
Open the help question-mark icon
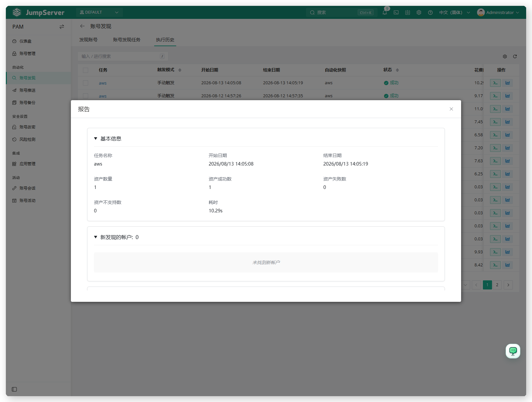[430, 12]
